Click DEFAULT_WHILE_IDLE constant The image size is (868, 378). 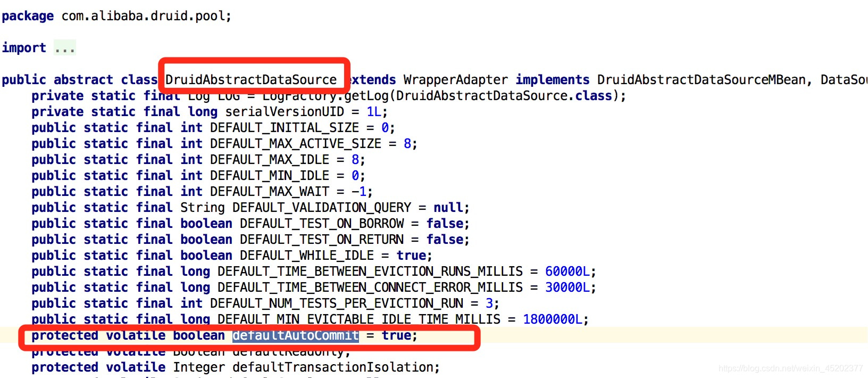tap(307, 256)
